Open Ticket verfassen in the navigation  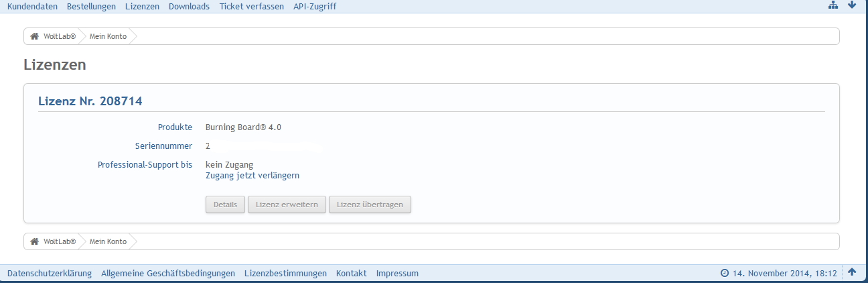251,6
